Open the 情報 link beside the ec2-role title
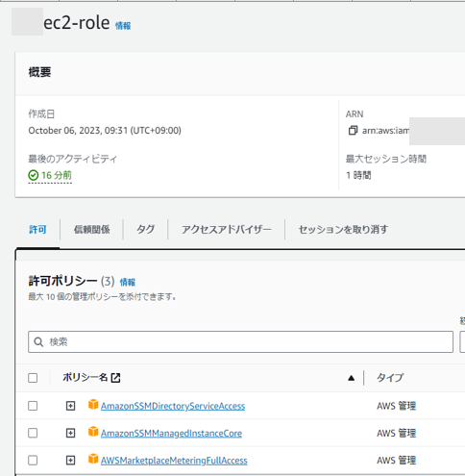This screenshot has width=465, height=476. click(123, 26)
